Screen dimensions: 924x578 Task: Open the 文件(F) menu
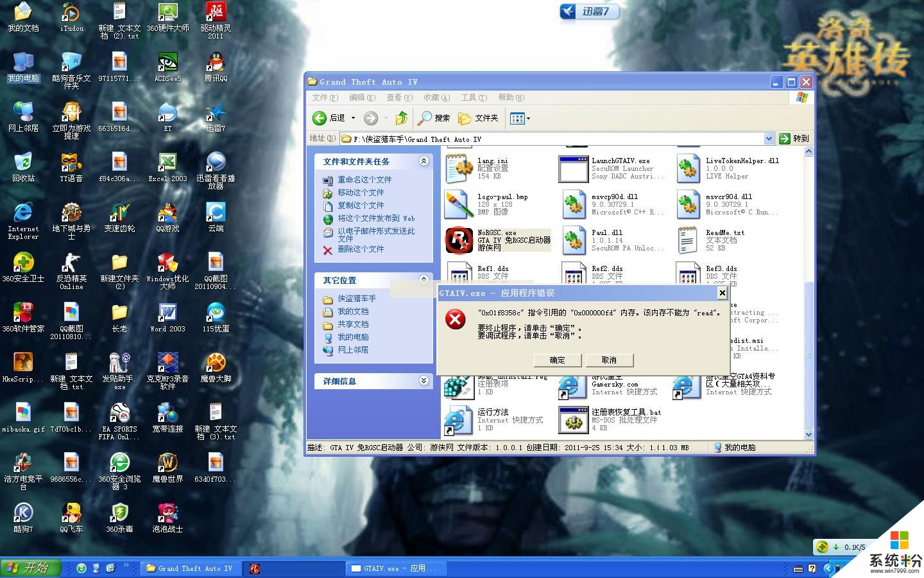pos(325,98)
